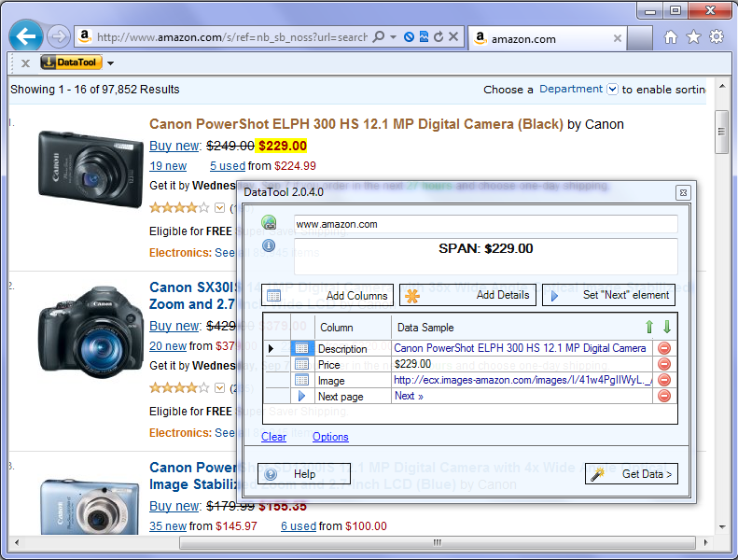This screenshot has width=738, height=560.
Task: Click the globe website icon in DataTool
Action: [269, 222]
